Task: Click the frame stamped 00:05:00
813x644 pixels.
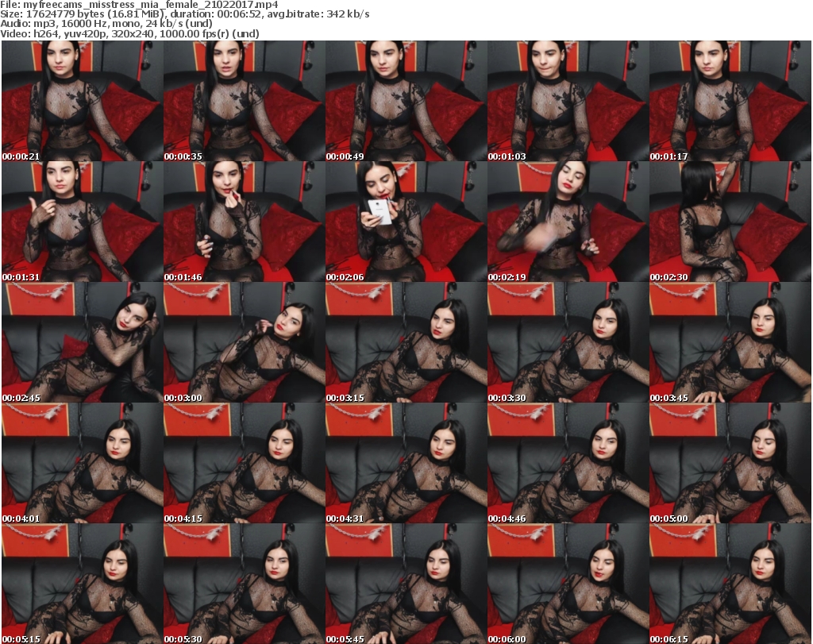Action: [x=730, y=464]
